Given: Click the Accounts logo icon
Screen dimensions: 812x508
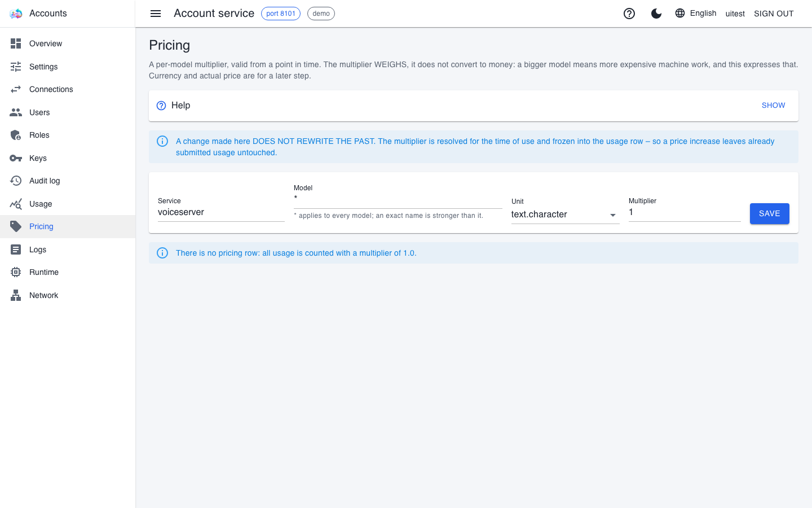Looking at the screenshot, I should (16, 14).
